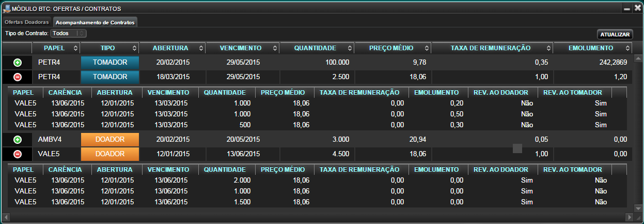
Task: Click the TOMADOR badge for quantity 2.500
Action: (110, 77)
